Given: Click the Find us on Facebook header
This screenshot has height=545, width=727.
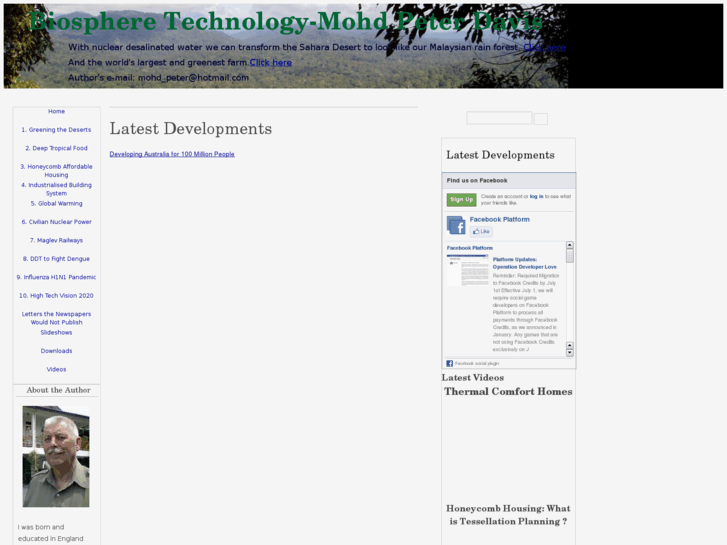Looking at the screenshot, I should click(x=509, y=180).
